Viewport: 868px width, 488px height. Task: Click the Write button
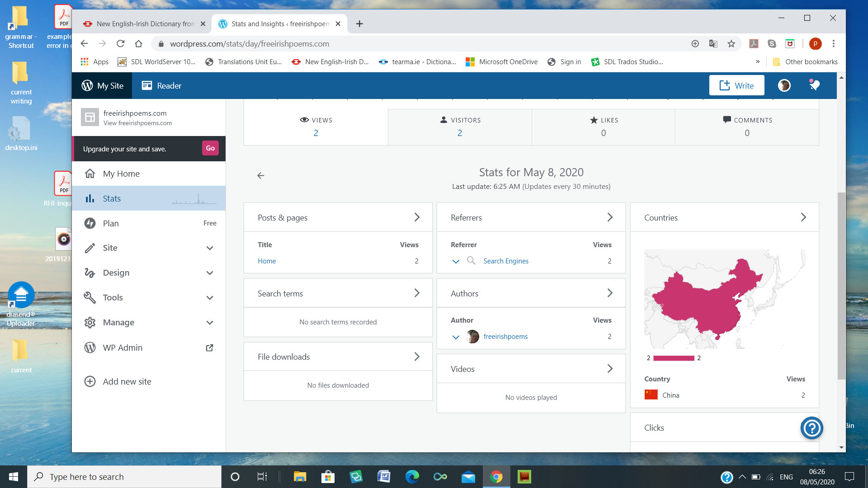tap(736, 85)
